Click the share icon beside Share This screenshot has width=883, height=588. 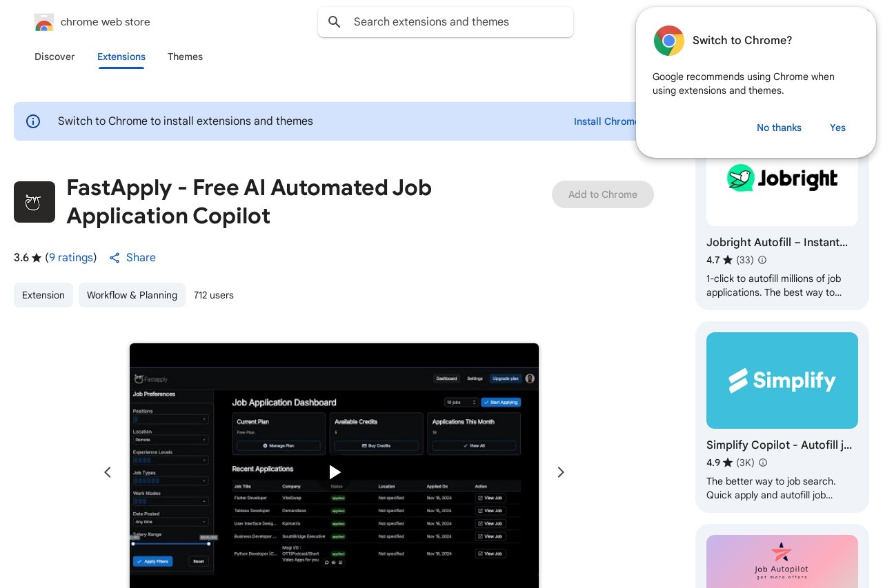[115, 258]
